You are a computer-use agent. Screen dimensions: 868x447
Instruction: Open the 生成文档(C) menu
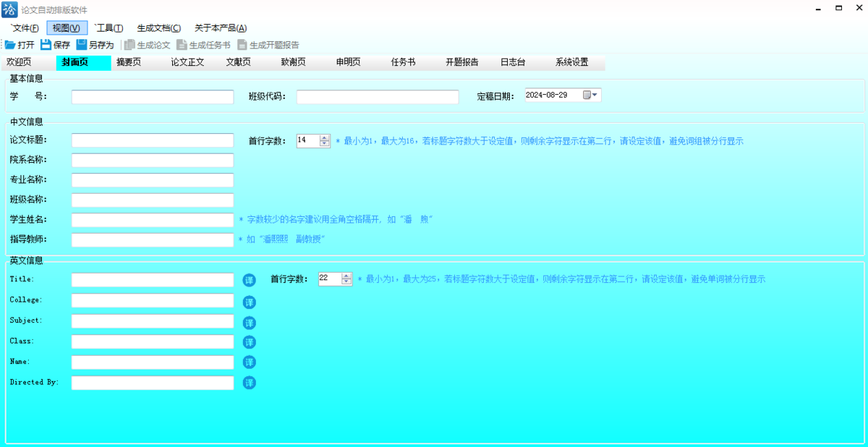(159, 28)
